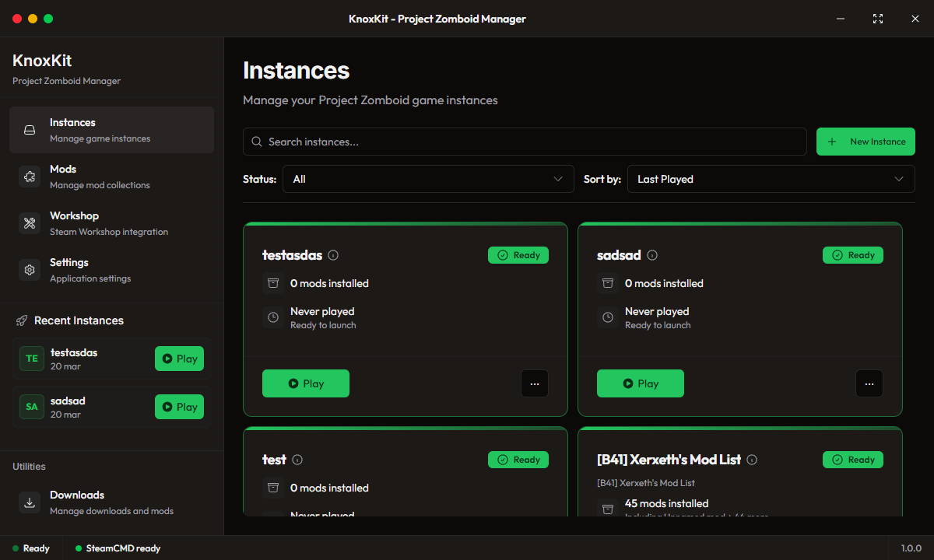
Task: Open the Settings section
Action: pyautogui.click(x=111, y=270)
